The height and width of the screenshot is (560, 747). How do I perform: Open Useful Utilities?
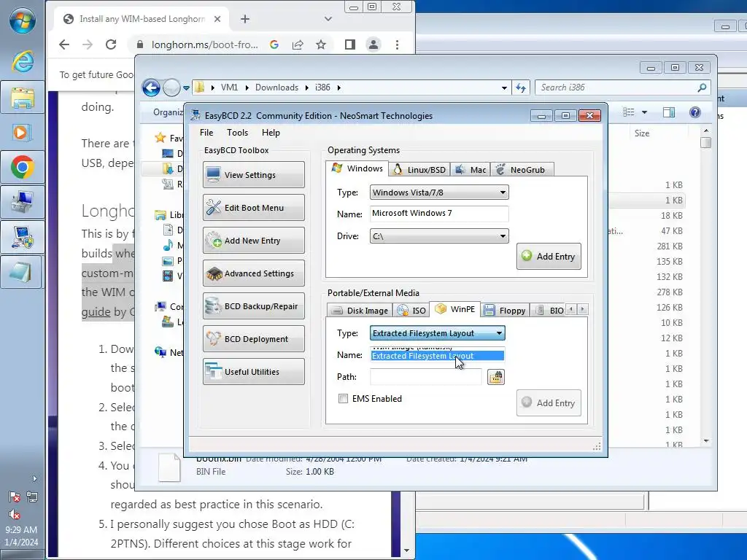(x=253, y=371)
